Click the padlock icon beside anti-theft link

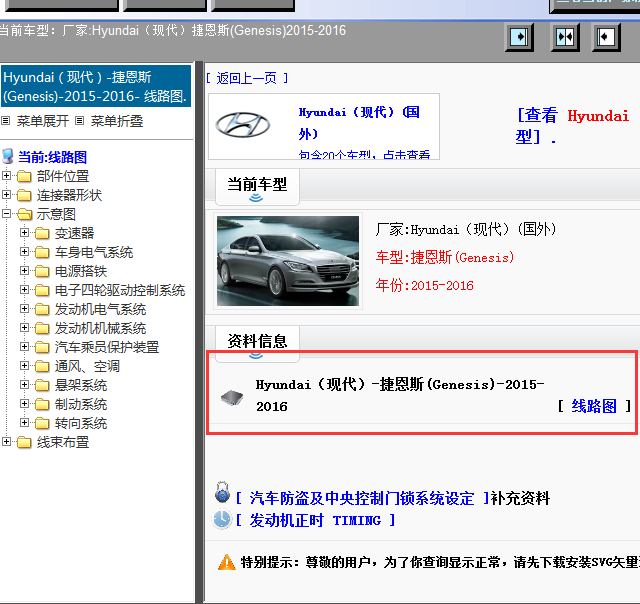(222, 492)
